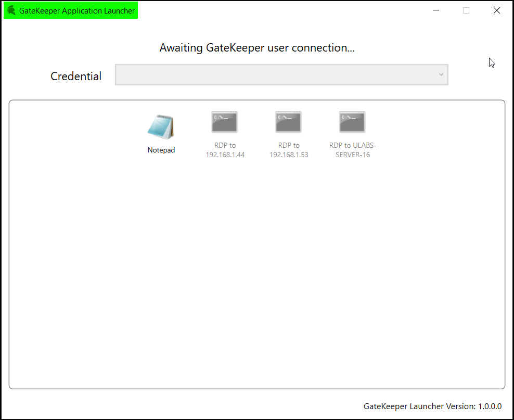Expand the Credential dropdown arrow
This screenshot has width=514, height=420.
tap(441, 75)
